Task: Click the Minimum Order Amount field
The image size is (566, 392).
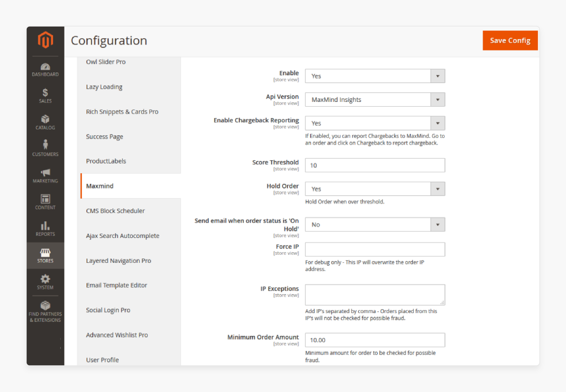Action: tap(375, 340)
